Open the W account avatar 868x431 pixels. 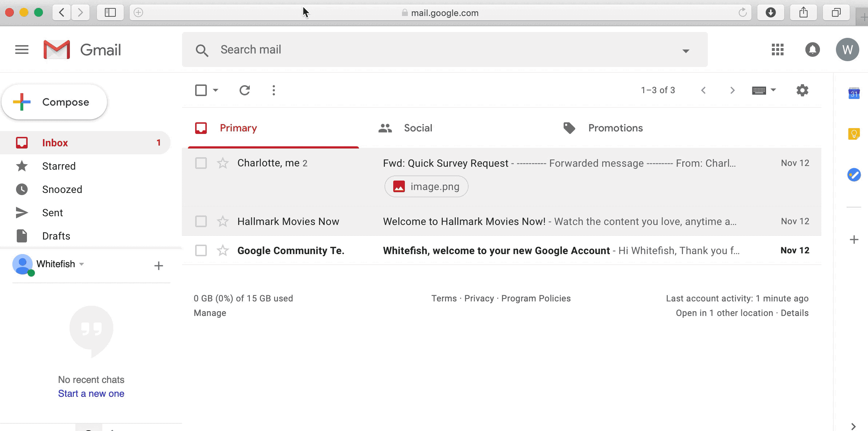pyautogui.click(x=847, y=50)
